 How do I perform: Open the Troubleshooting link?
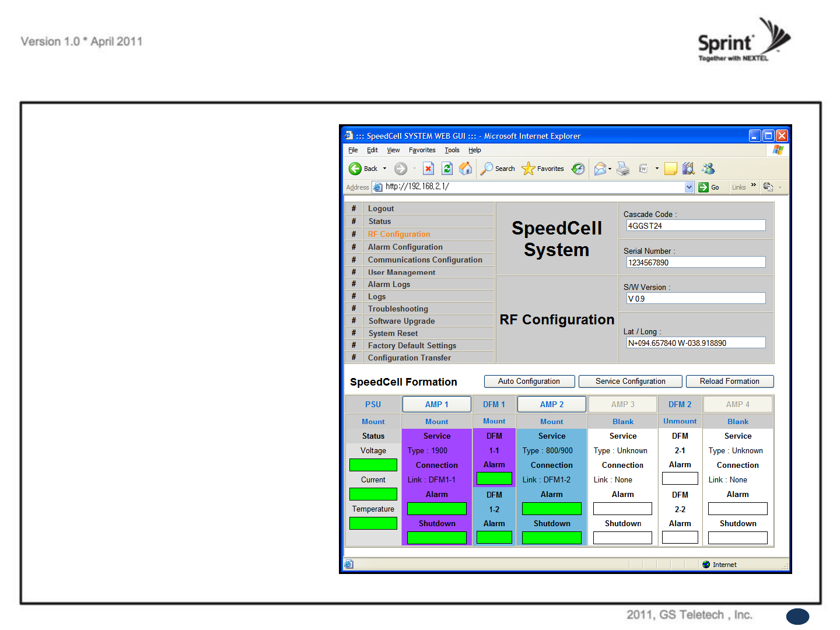click(x=398, y=309)
